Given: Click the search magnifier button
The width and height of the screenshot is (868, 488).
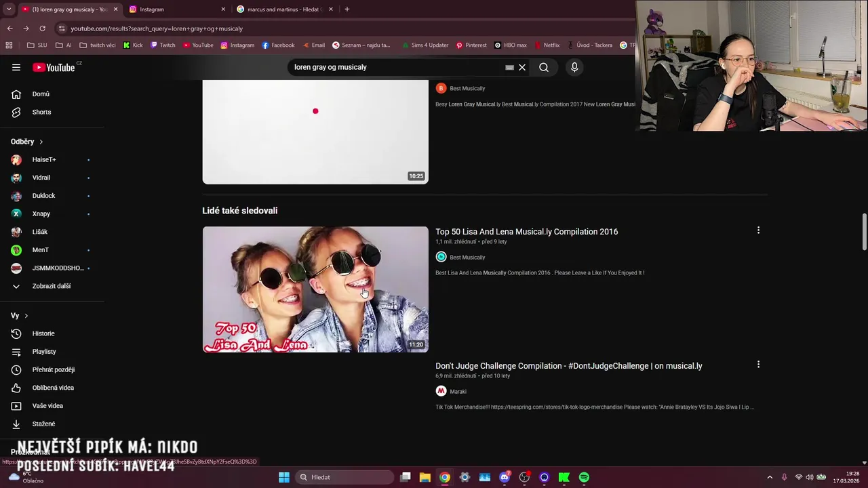Looking at the screenshot, I should (544, 67).
